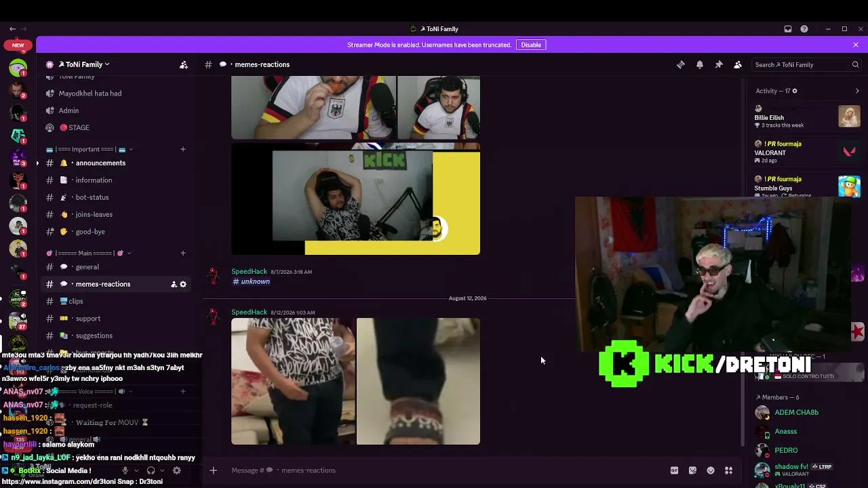The image size is (868, 488).
Task: Open the GIF picker
Action: point(674,470)
